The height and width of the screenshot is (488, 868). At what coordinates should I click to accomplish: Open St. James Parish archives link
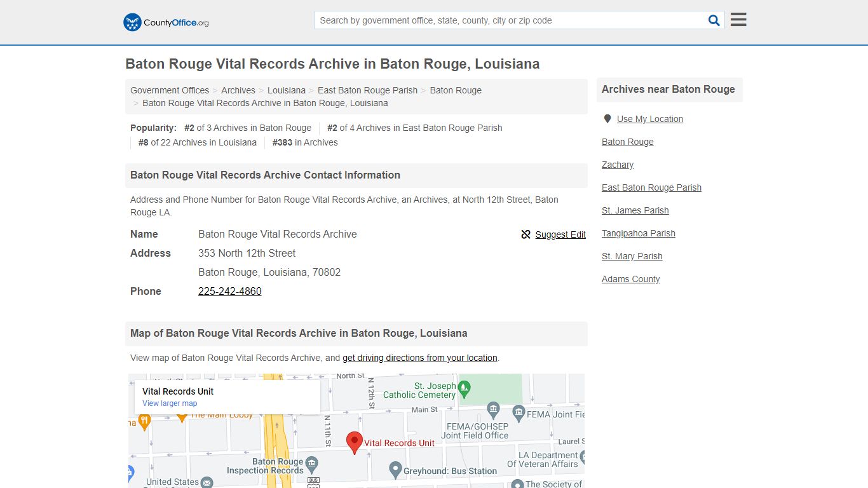click(x=635, y=210)
